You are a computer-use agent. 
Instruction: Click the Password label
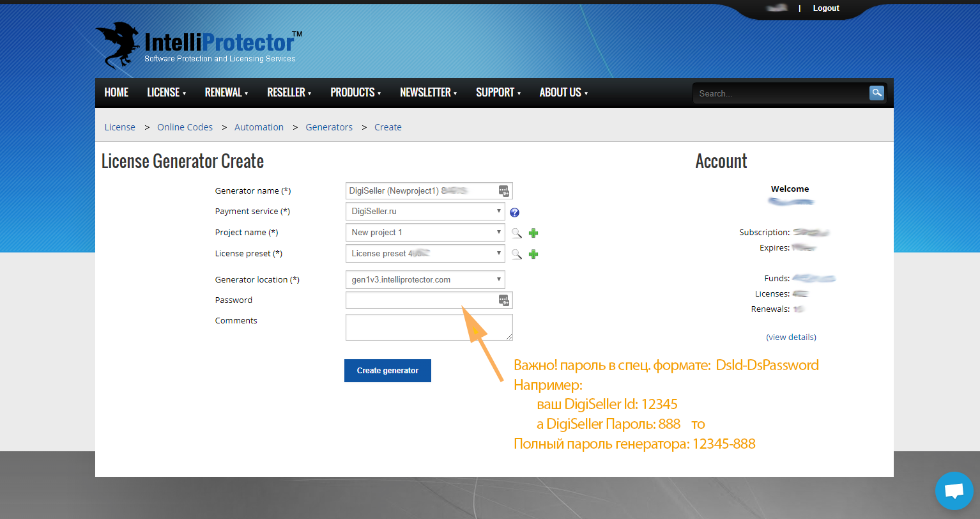(x=233, y=300)
